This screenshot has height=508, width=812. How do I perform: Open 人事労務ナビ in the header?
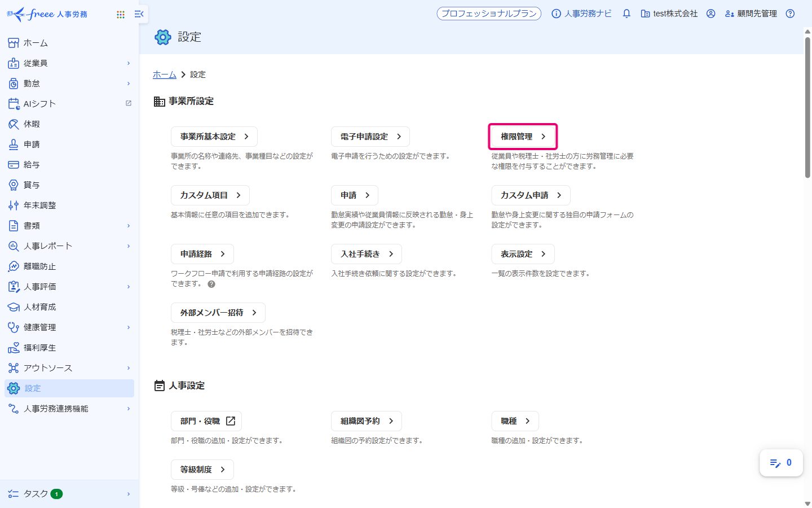pyautogui.click(x=581, y=14)
